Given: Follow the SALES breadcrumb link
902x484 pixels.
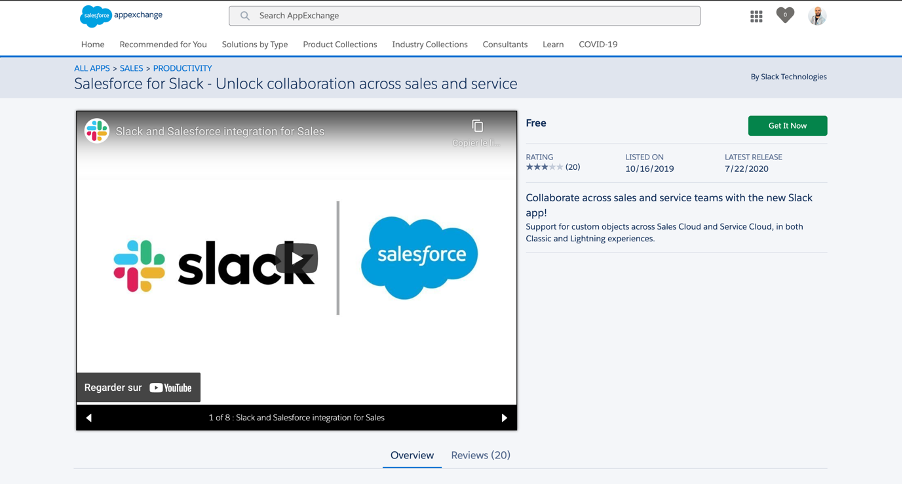Looking at the screenshot, I should pyautogui.click(x=131, y=68).
